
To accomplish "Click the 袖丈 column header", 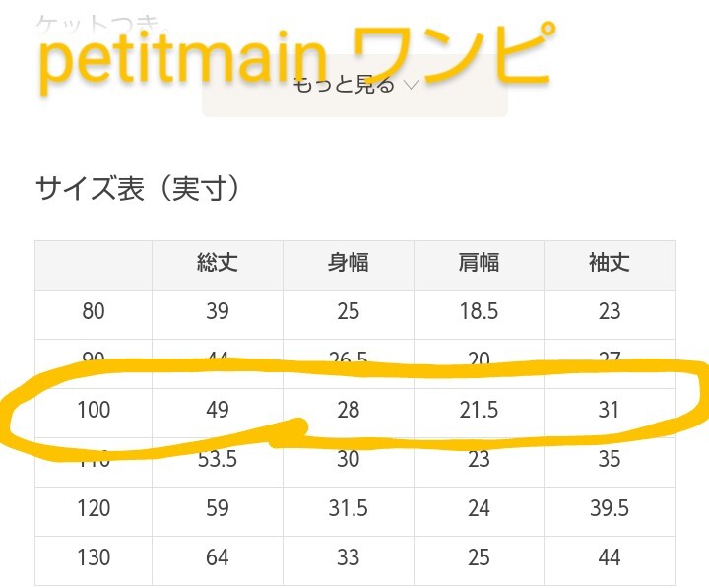I will pos(610,263).
